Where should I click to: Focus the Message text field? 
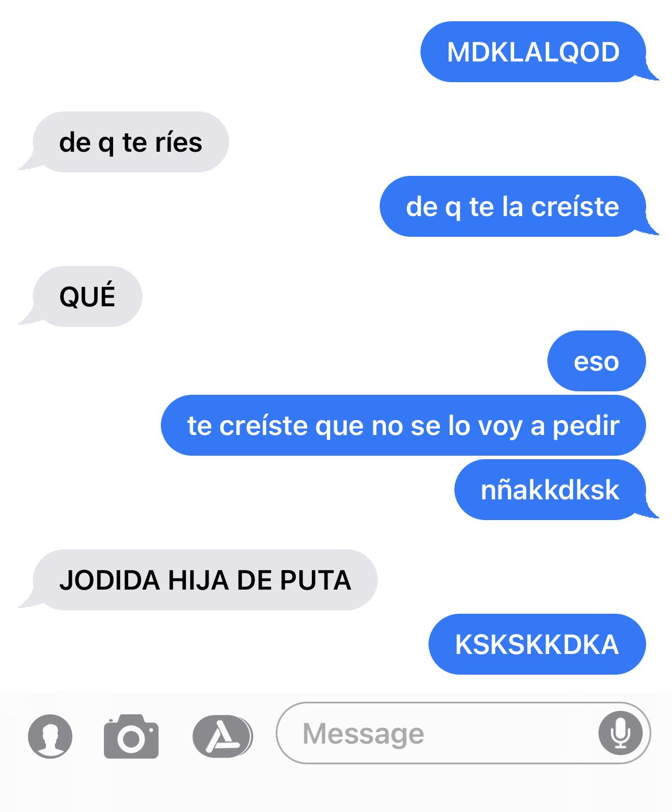coord(463,733)
